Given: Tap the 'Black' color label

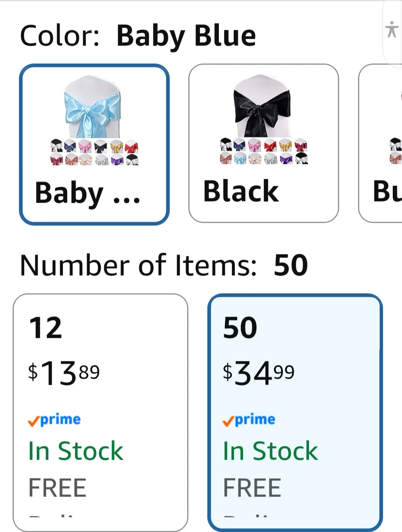Looking at the screenshot, I should 241,191.
